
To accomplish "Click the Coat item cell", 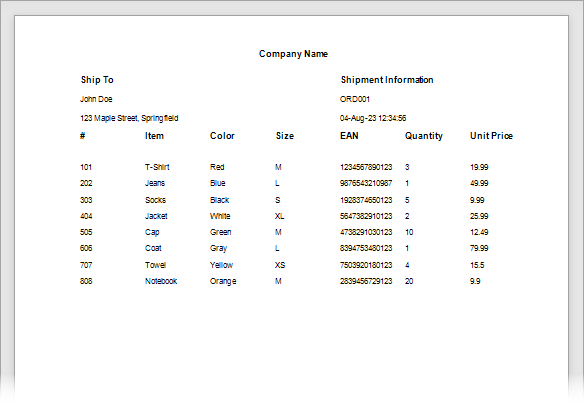I will pyautogui.click(x=153, y=248).
